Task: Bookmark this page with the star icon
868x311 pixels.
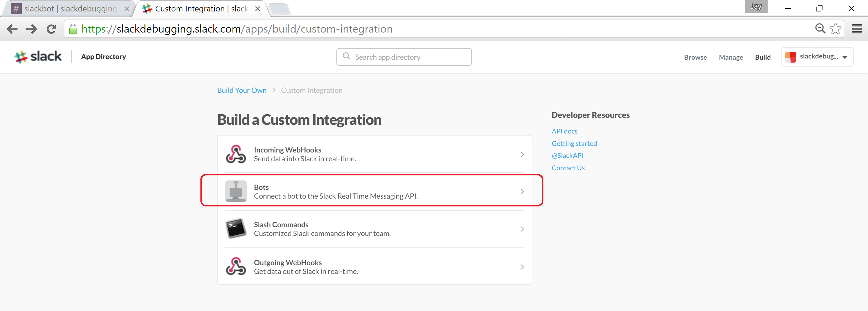Action: tap(835, 29)
